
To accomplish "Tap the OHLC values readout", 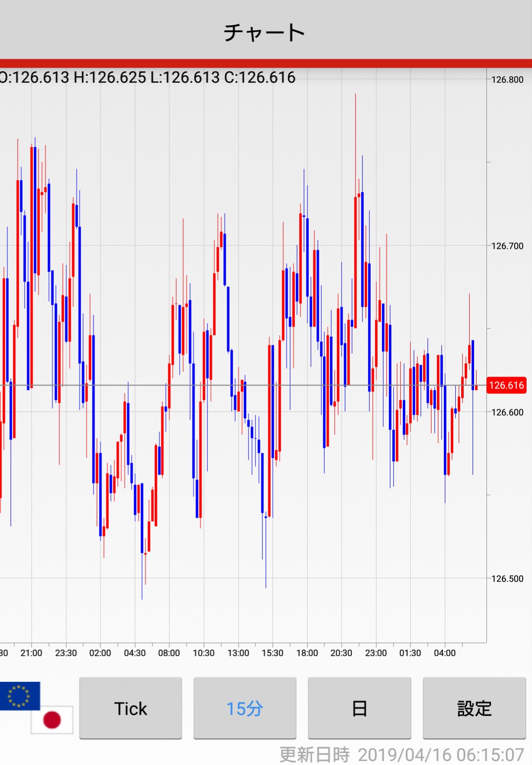I will [x=147, y=78].
